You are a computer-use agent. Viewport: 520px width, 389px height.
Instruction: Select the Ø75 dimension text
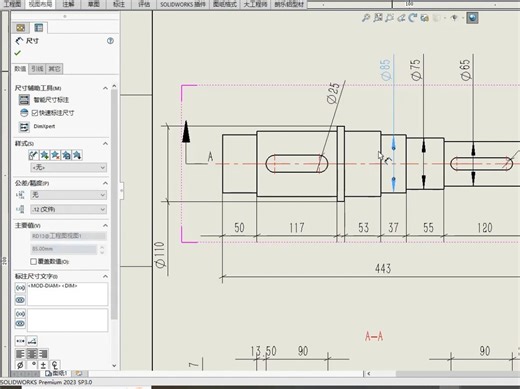pos(416,70)
